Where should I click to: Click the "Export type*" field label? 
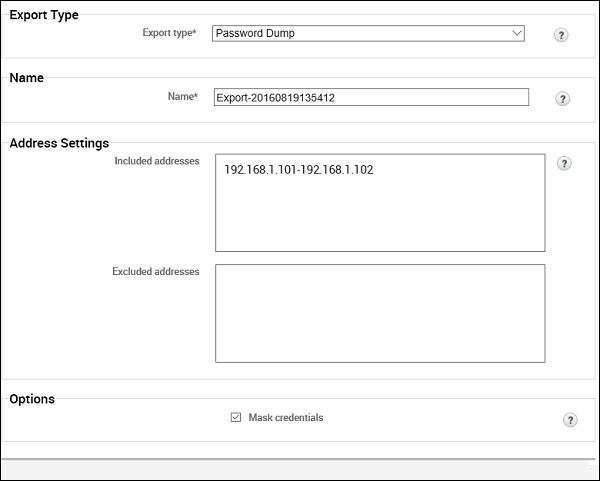(x=170, y=33)
